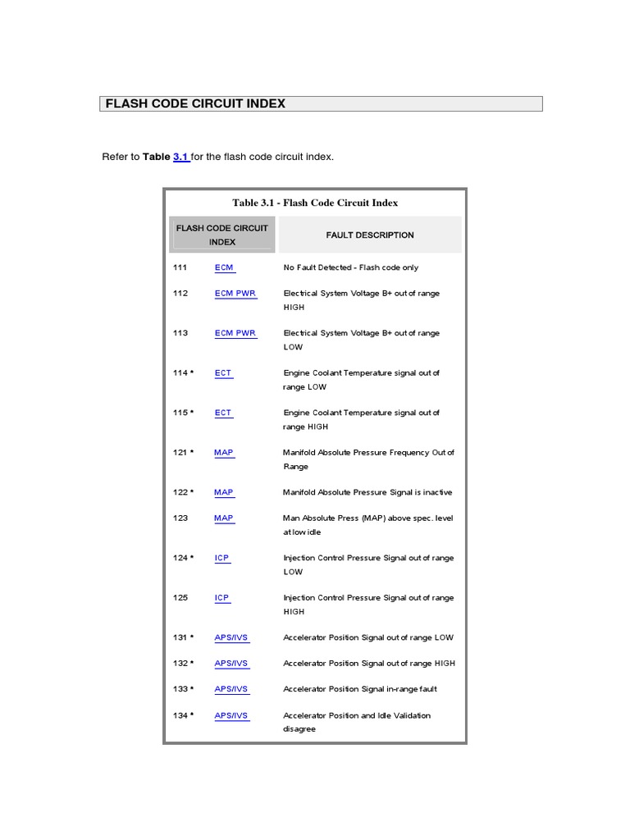The width and height of the screenshot is (630, 840).
Task: Click Injection Control Pressure range HIGH description
Action: tap(368, 605)
